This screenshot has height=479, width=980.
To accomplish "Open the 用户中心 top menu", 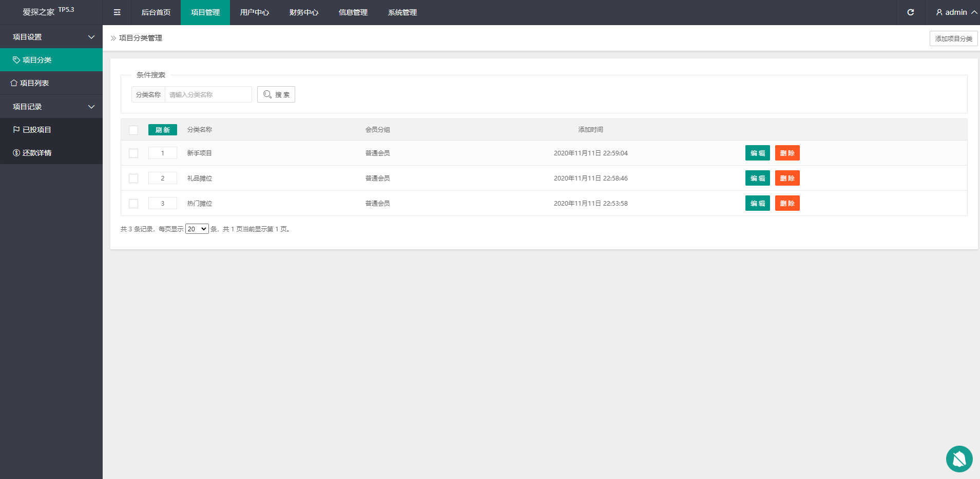I will (x=254, y=12).
